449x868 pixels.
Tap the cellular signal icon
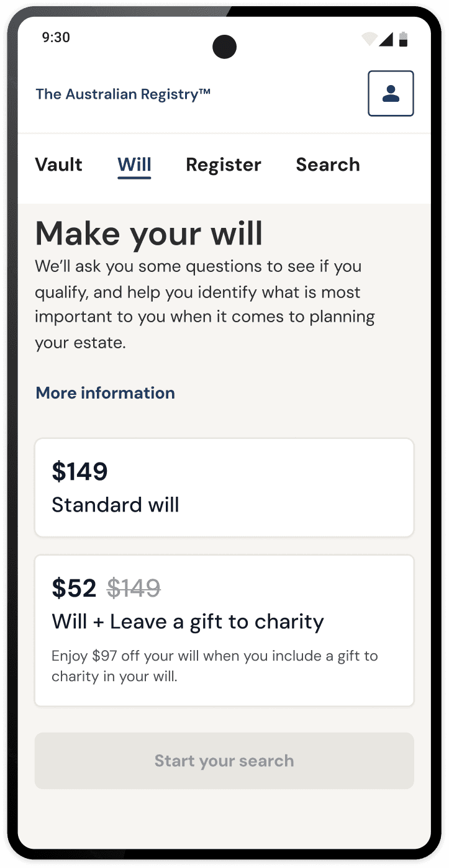[386, 39]
